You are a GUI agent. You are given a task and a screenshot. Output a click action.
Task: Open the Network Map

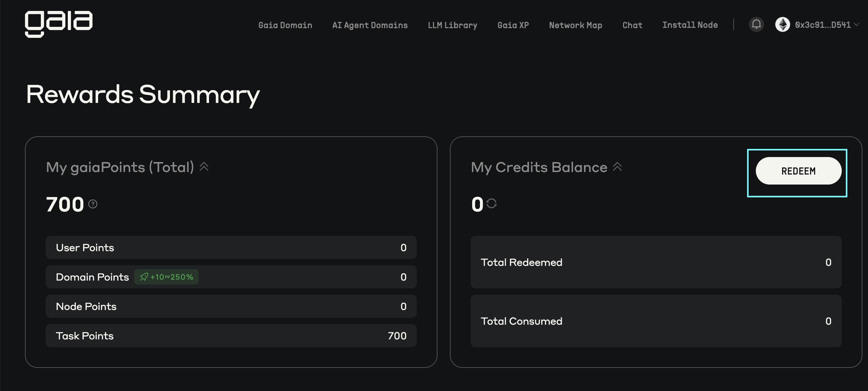(576, 25)
